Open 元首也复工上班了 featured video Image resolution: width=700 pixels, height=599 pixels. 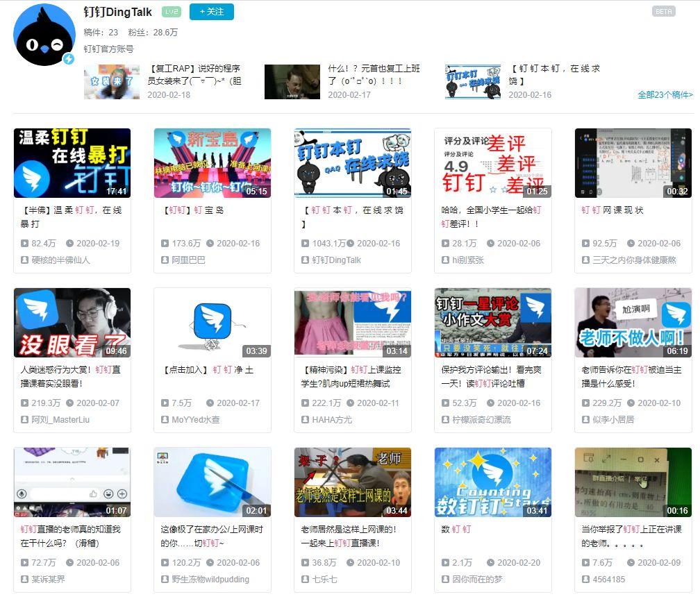pos(374,74)
